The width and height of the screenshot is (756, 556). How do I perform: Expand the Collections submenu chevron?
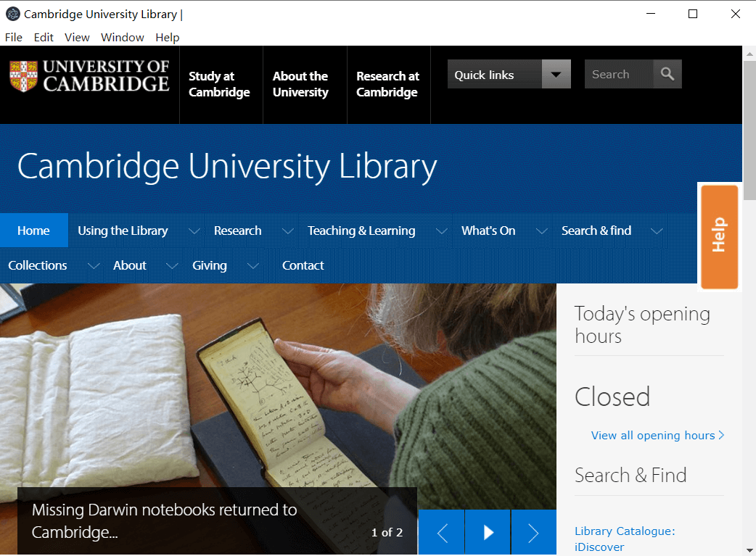pyautogui.click(x=94, y=266)
